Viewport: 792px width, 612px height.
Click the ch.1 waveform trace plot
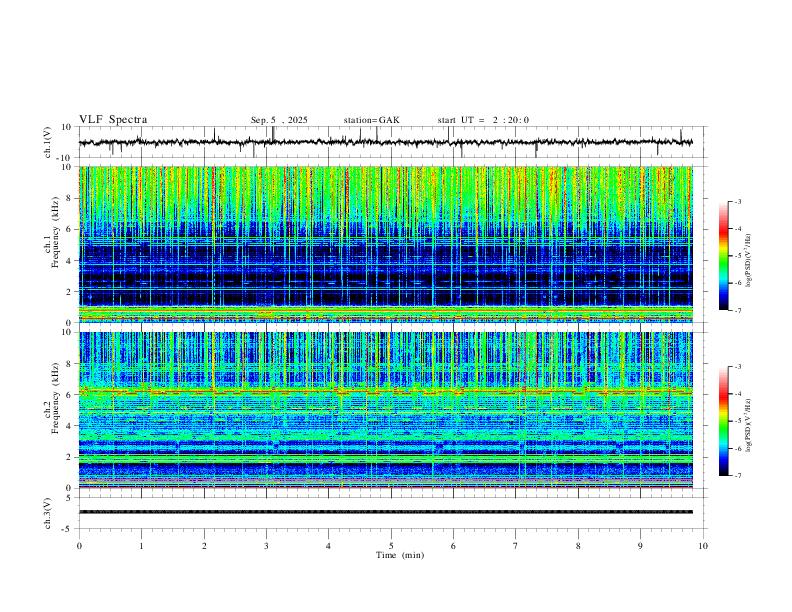386,142
